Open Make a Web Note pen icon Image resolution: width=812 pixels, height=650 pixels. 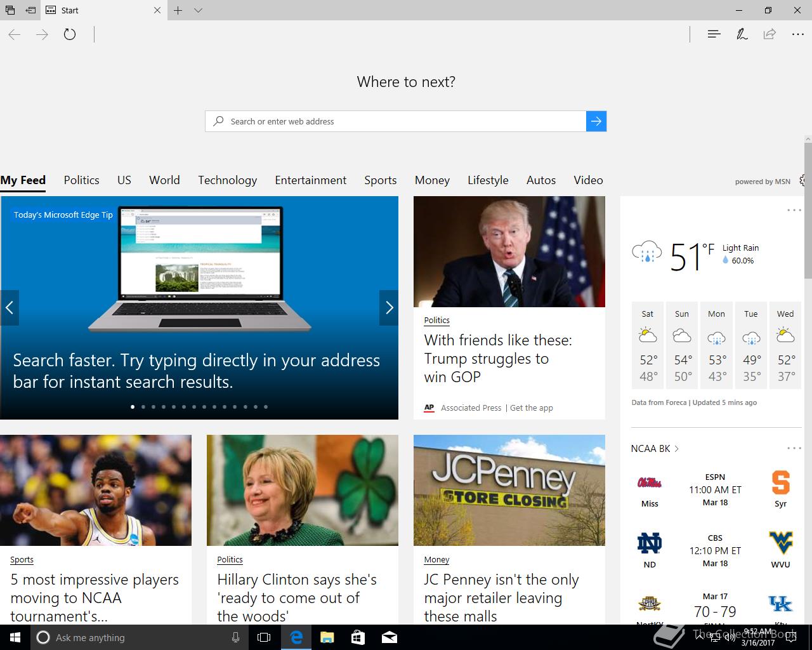tap(742, 34)
